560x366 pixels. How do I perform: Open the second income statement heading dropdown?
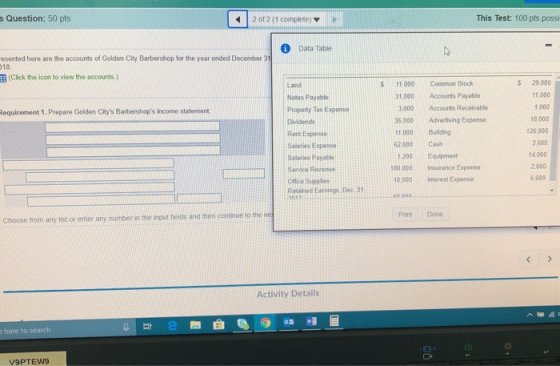point(133,139)
